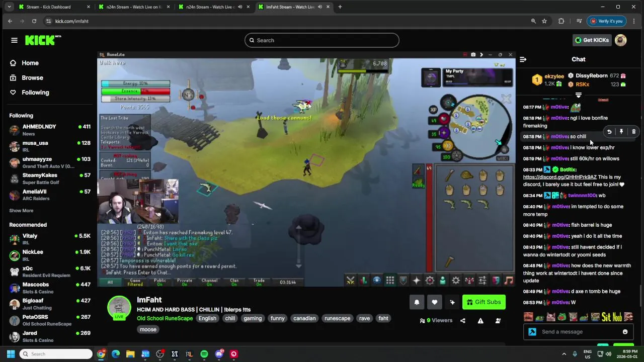Delete the 'so chill' chat message
The image size is (644, 362).
[633, 132]
